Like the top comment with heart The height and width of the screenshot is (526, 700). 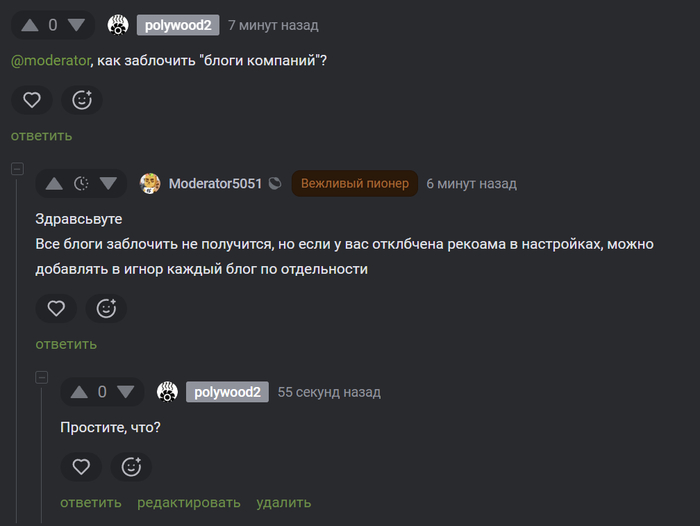[x=32, y=100]
